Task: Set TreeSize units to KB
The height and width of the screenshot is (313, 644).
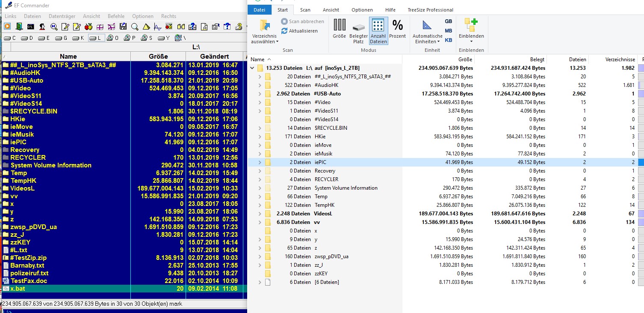Action: (448, 40)
